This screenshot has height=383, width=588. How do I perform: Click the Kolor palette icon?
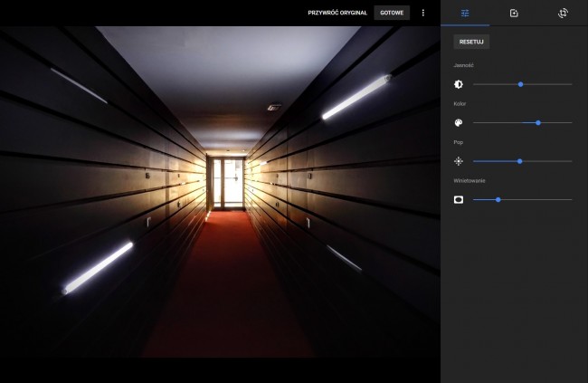coord(459,123)
